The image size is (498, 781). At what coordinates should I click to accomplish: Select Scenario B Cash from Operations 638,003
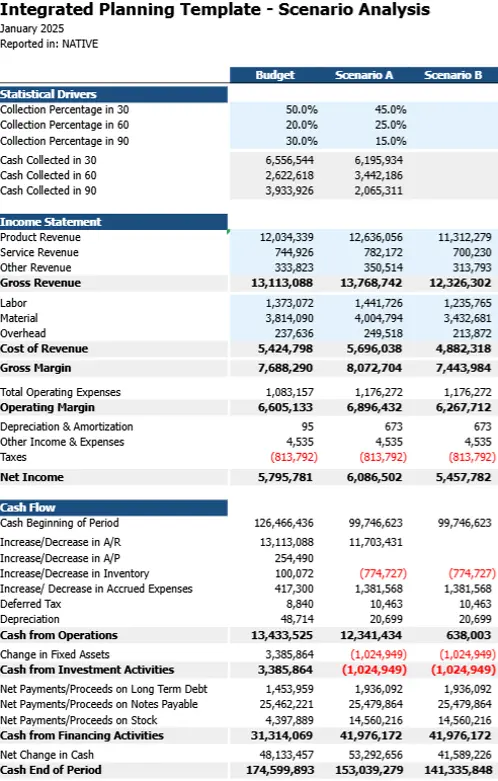(469, 635)
